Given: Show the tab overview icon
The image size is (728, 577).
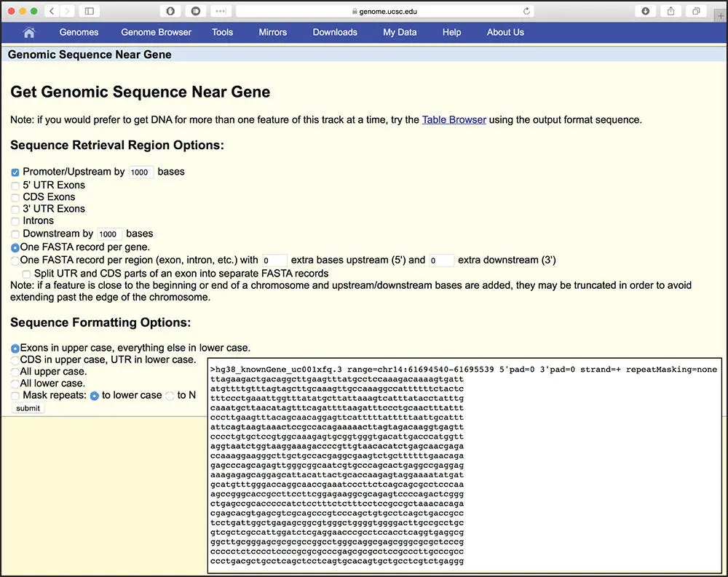Looking at the screenshot, I should point(696,12).
